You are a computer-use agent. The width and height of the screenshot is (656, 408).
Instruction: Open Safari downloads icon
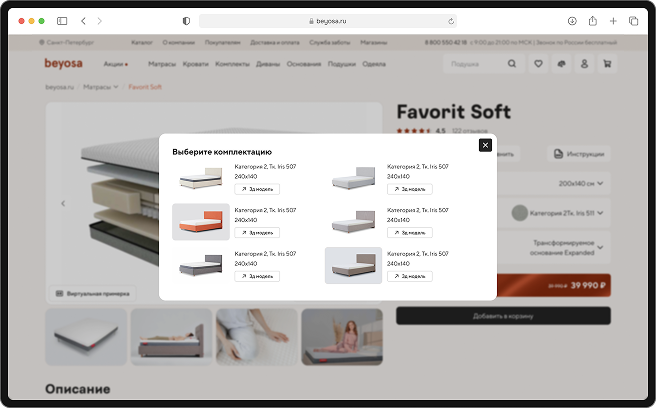tap(572, 21)
